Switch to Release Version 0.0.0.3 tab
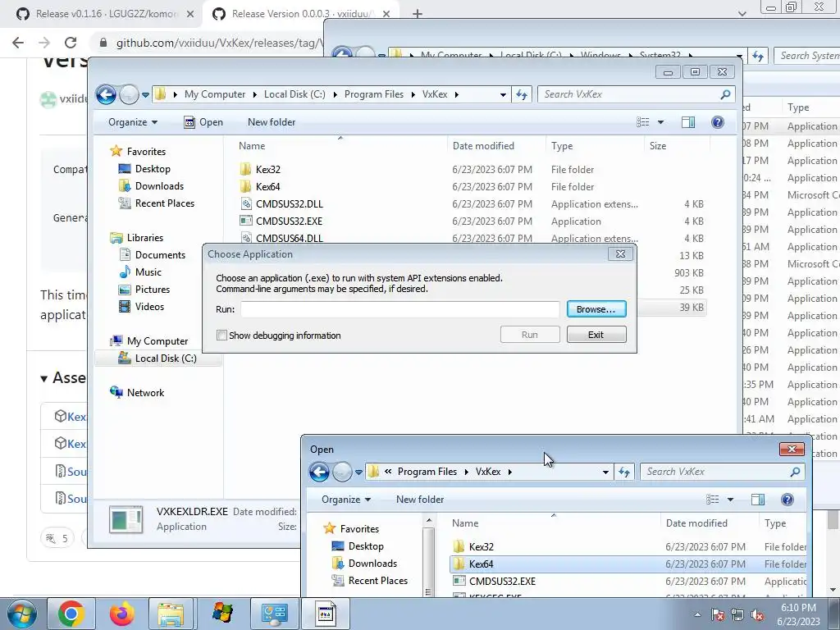Viewport: 840px width, 630px height. (x=300, y=14)
